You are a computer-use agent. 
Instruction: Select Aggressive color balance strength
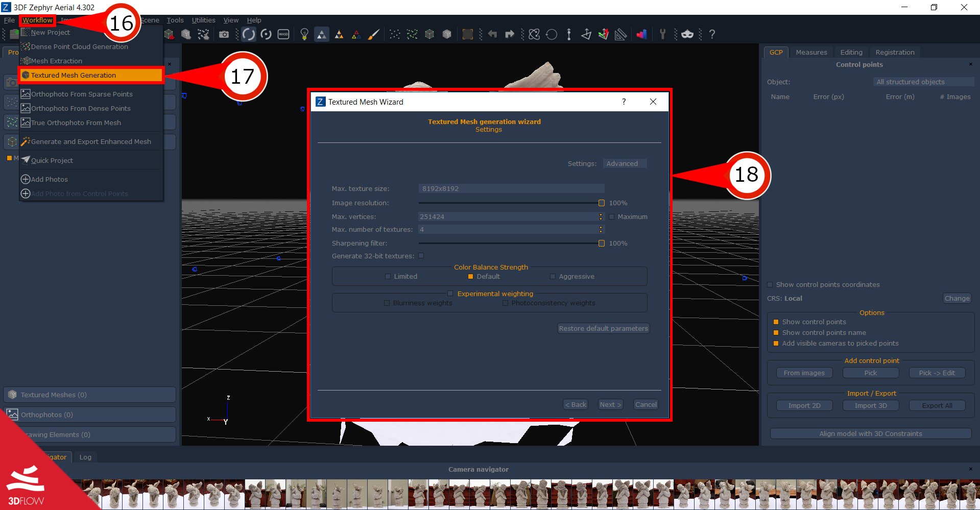click(x=553, y=276)
